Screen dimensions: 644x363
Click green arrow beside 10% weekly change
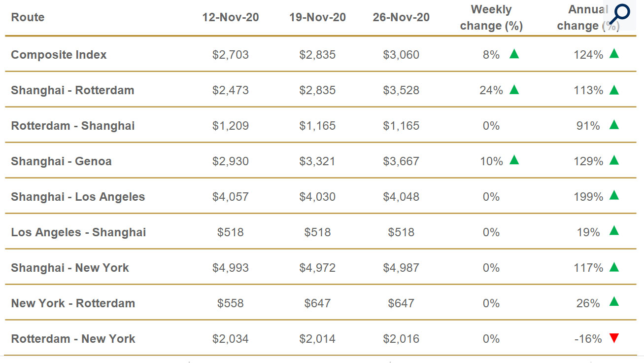coord(514,159)
